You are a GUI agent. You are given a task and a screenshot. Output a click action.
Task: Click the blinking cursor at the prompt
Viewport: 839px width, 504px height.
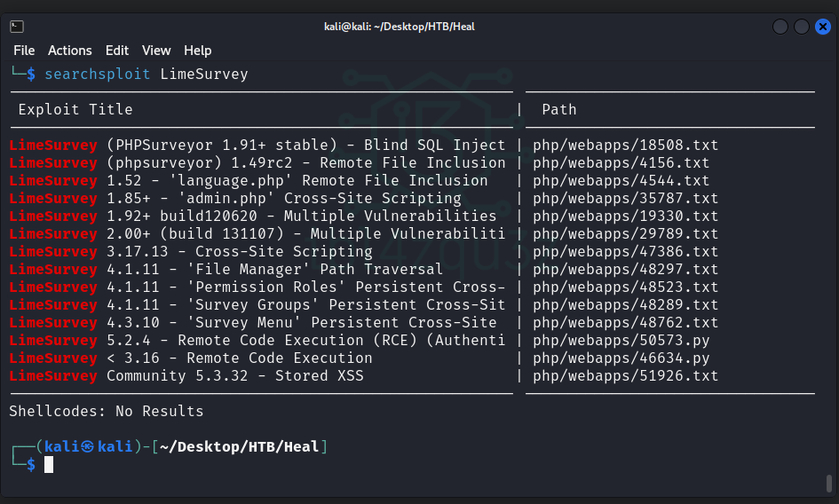(x=49, y=464)
